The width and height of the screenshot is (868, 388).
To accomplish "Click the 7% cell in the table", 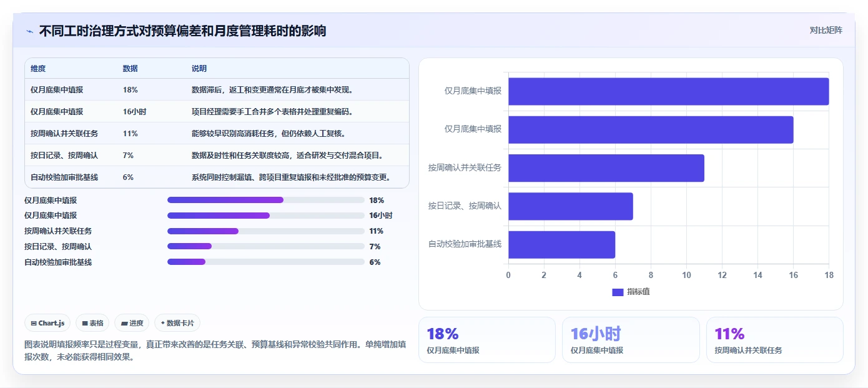I will tap(128, 156).
